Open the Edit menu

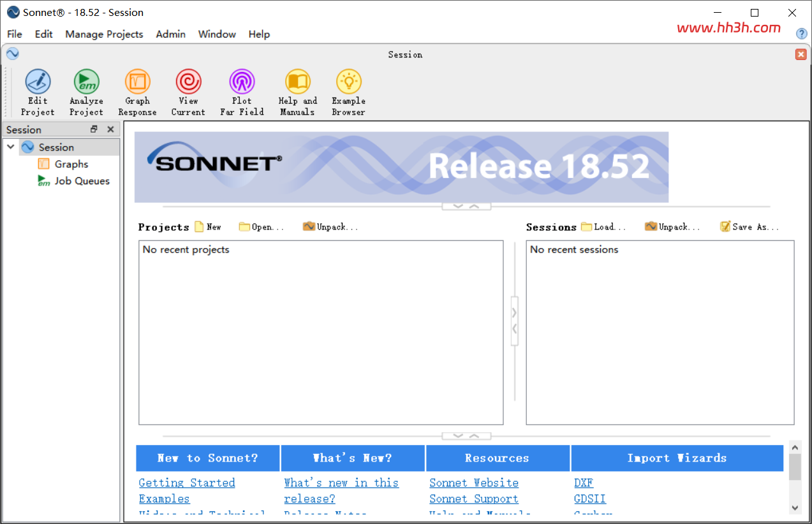[x=43, y=34]
